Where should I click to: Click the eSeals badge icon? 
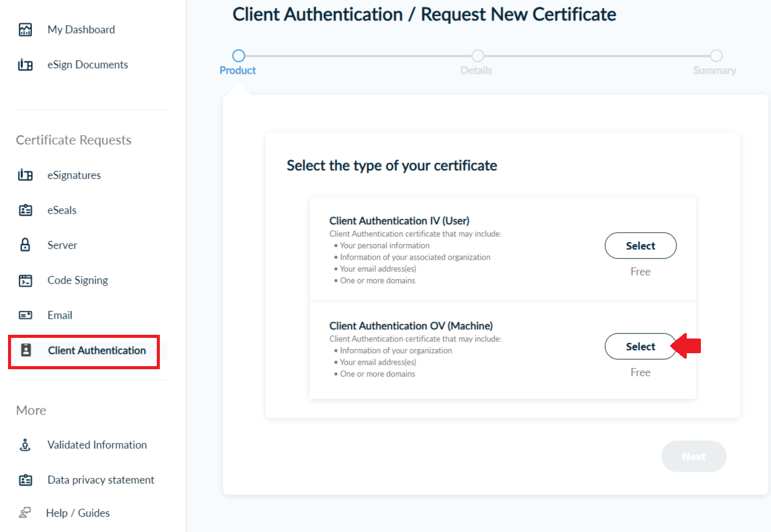25,211
